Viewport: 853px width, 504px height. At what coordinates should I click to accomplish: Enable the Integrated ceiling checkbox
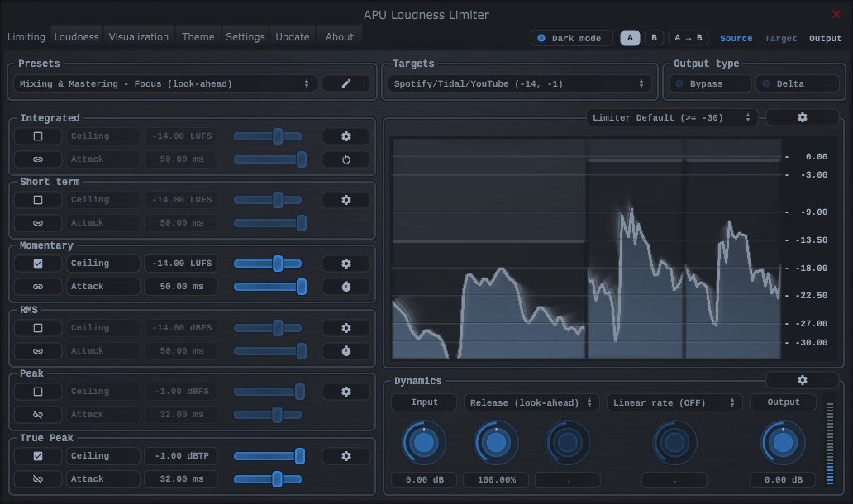coord(38,136)
